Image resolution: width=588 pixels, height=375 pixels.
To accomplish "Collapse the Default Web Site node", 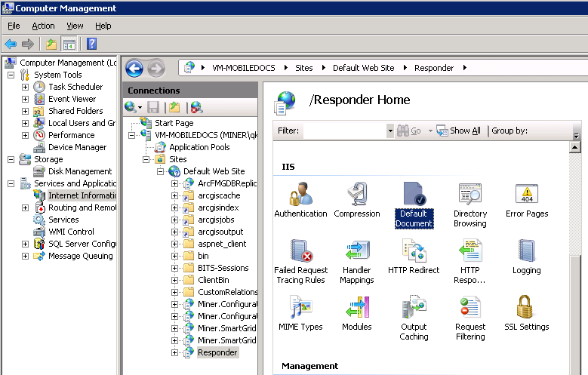I will [162, 171].
